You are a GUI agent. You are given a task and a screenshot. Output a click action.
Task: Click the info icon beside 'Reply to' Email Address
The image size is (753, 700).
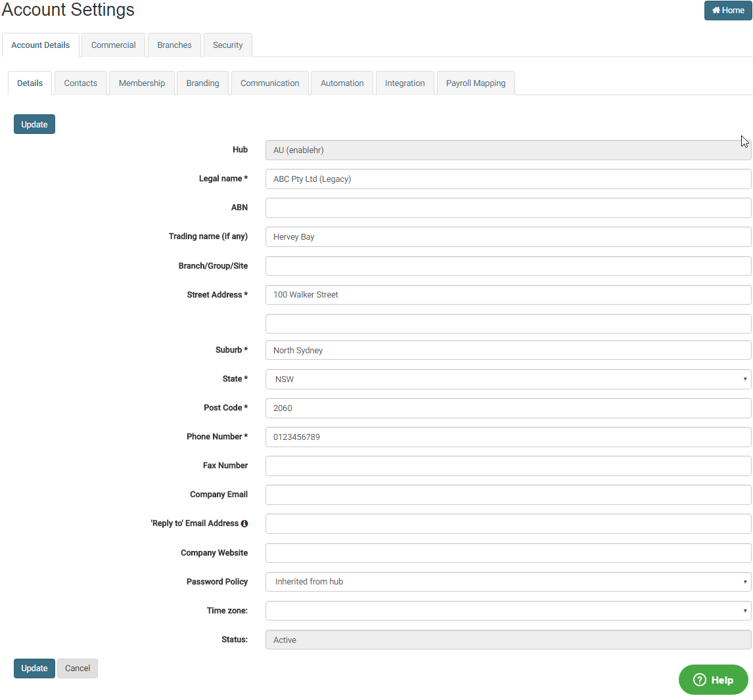pyautogui.click(x=244, y=523)
